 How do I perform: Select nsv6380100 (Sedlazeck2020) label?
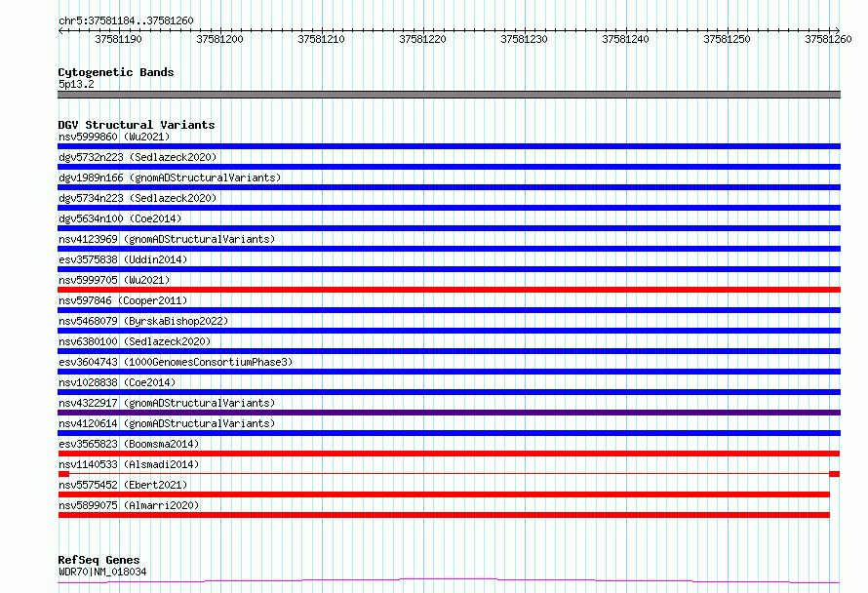point(135,341)
